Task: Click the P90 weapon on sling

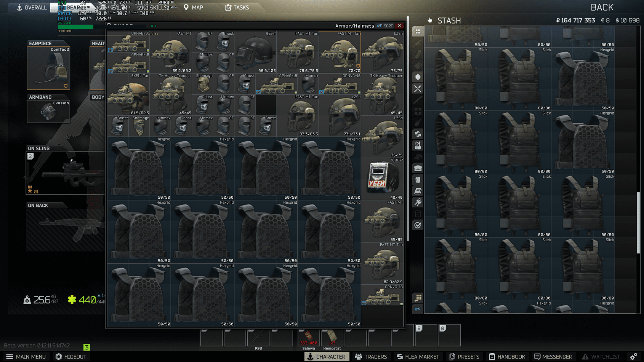Action: 66,173
